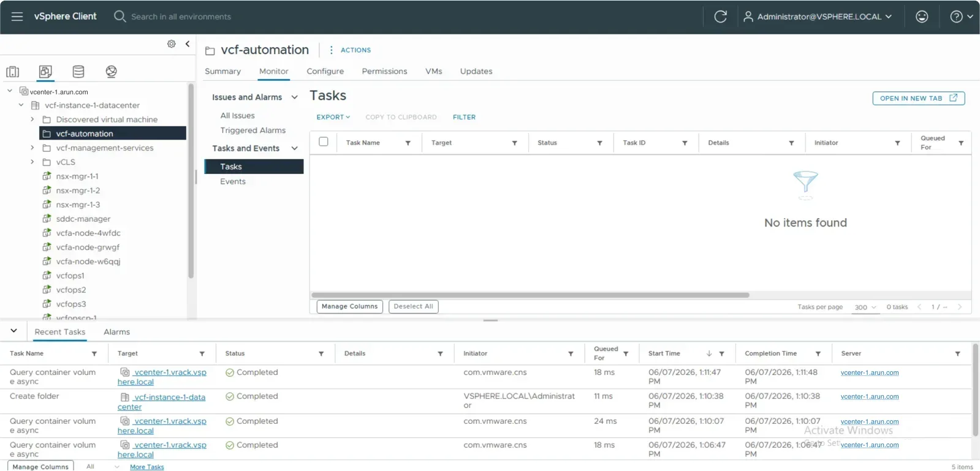Expand the vCLS folder

tap(32, 162)
